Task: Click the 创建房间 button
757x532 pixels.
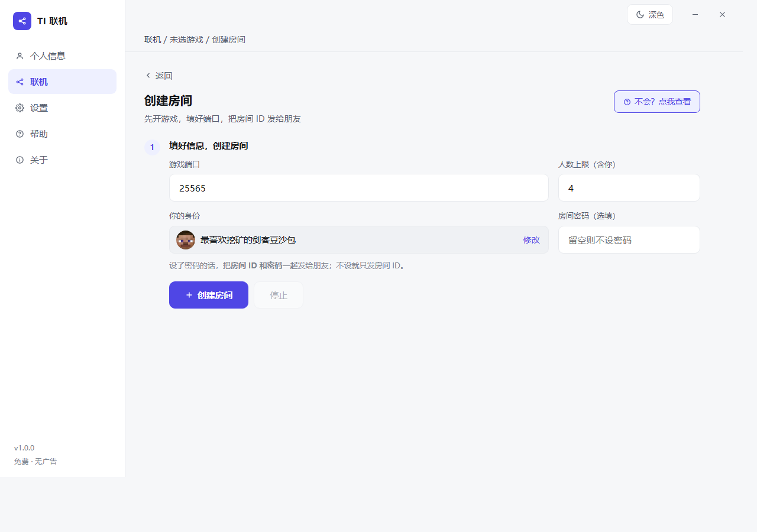Action: [x=209, y=295]
